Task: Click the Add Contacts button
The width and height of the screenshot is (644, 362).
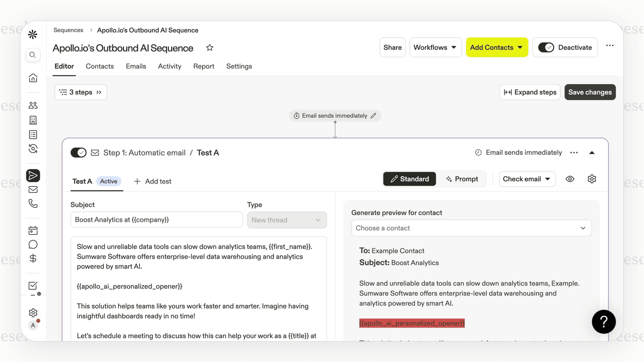Action: coord(497,47)
